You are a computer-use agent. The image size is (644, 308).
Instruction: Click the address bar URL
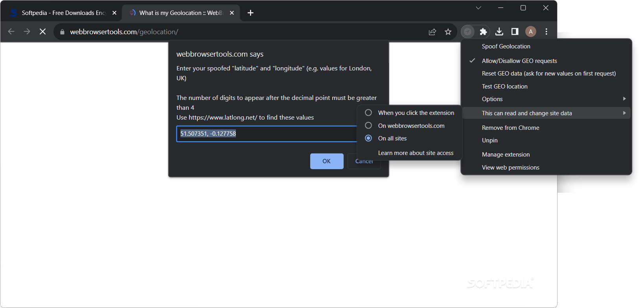(124, 32)
